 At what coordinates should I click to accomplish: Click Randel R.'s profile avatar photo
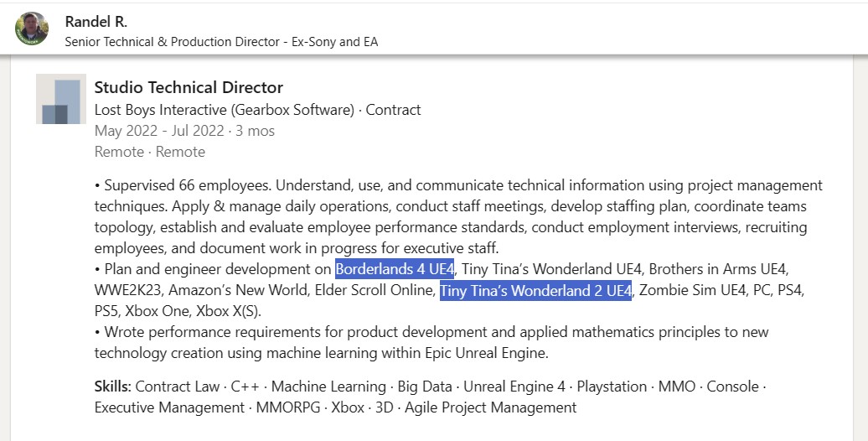coord(32,29)
